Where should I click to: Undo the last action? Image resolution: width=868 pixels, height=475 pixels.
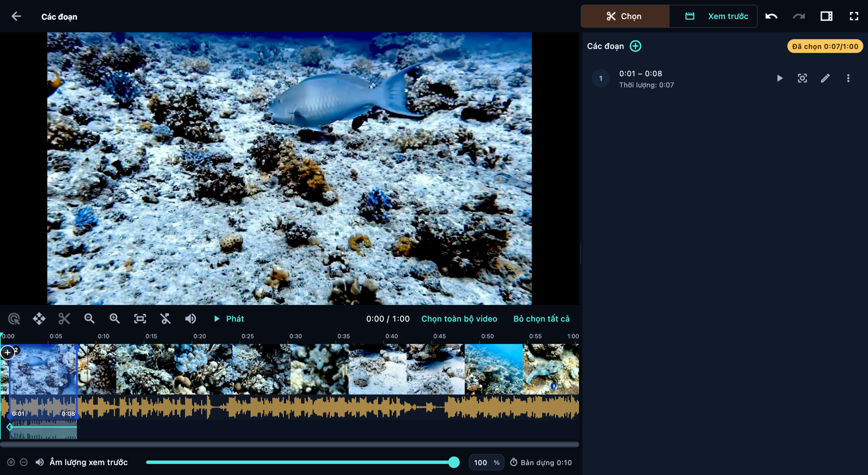pyautogui.click(x=771, y=16)
